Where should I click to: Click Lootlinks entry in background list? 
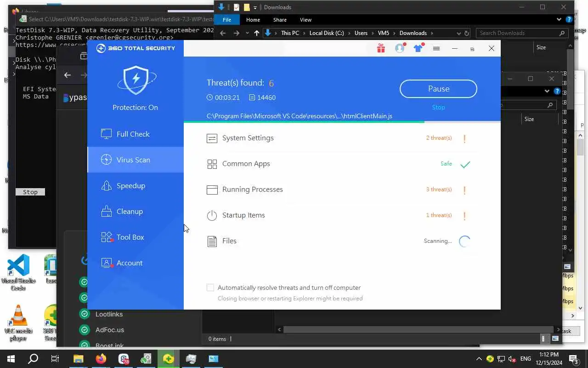tap(109, 314)
